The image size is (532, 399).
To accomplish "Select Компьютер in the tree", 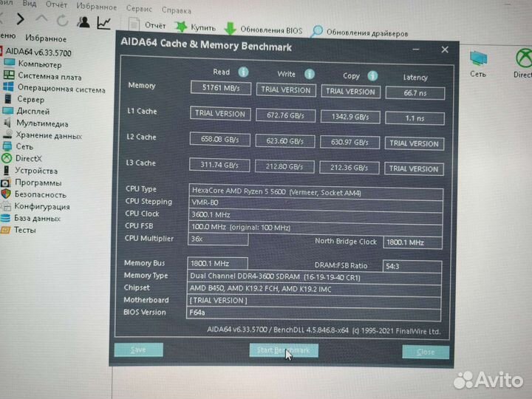I will (x=33, y=64).
